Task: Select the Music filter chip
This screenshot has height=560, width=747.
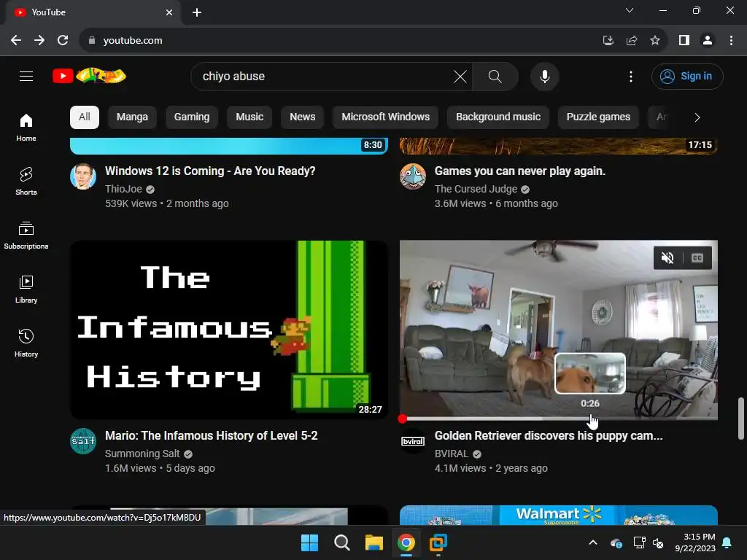Action: [249, 117]
